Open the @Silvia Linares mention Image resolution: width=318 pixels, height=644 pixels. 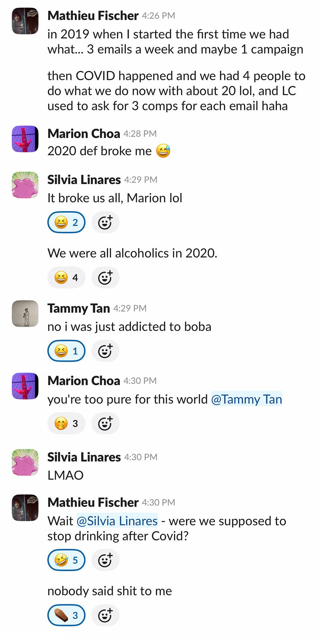(117, 521)
